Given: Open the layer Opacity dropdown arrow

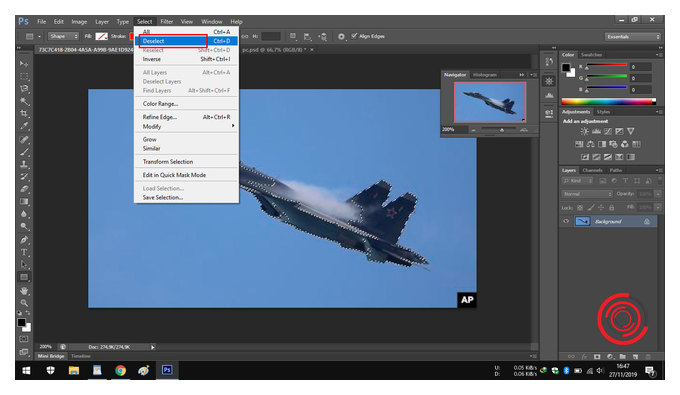Looking at the screenshot, I should [658, 194].
